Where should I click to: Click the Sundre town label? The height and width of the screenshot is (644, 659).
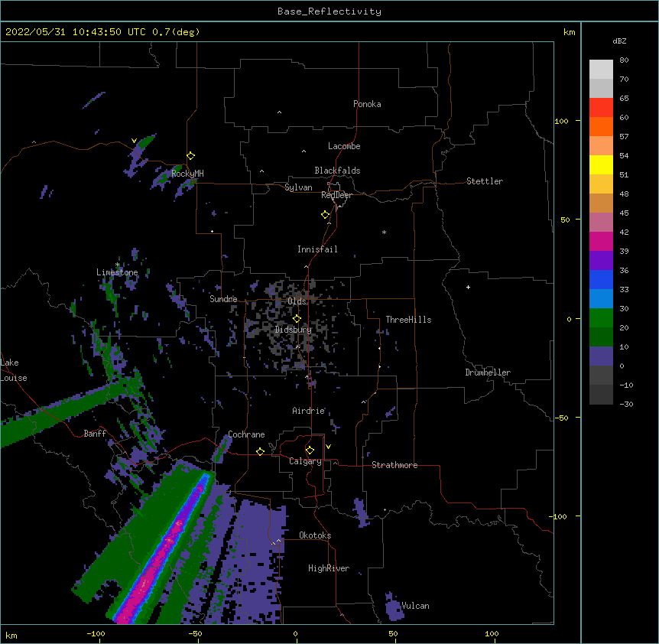click(223, 299)
